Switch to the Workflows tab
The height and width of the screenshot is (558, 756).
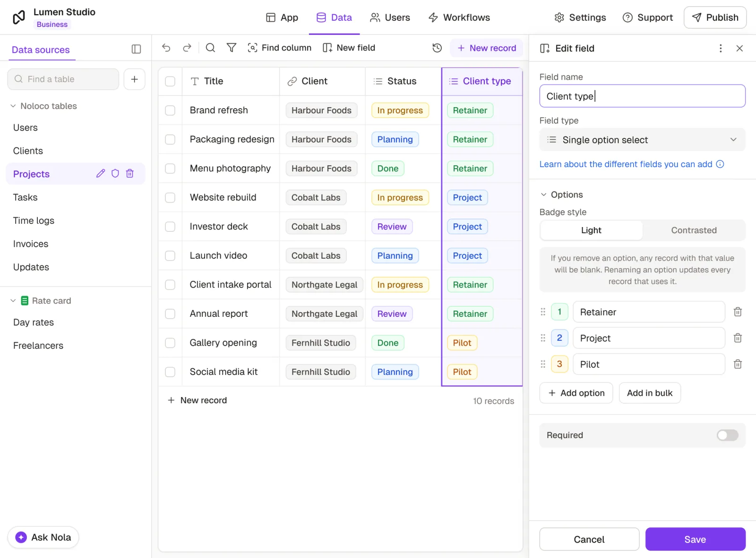click(x=459, y=17)
